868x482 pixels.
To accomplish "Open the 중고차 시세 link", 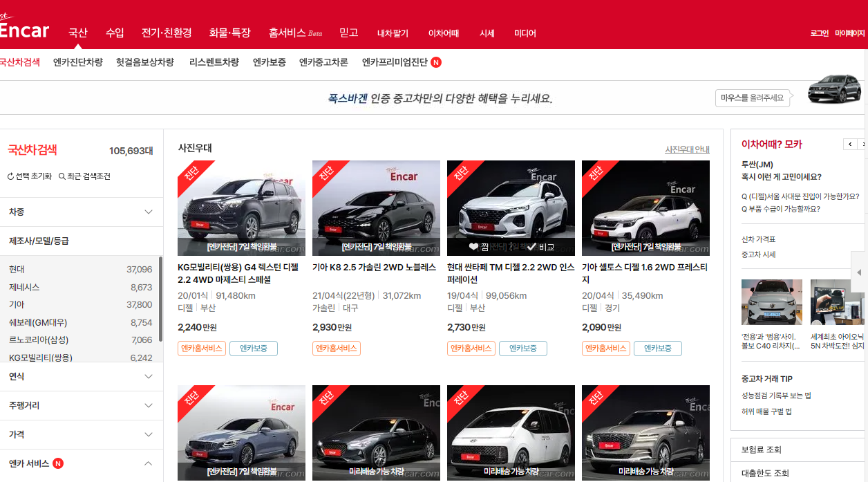I will tap(759, 254).
